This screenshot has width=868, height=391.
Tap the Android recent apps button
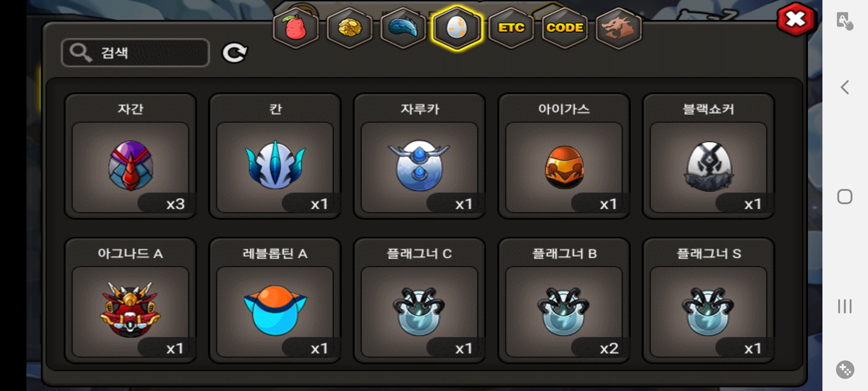click(845, 306)
